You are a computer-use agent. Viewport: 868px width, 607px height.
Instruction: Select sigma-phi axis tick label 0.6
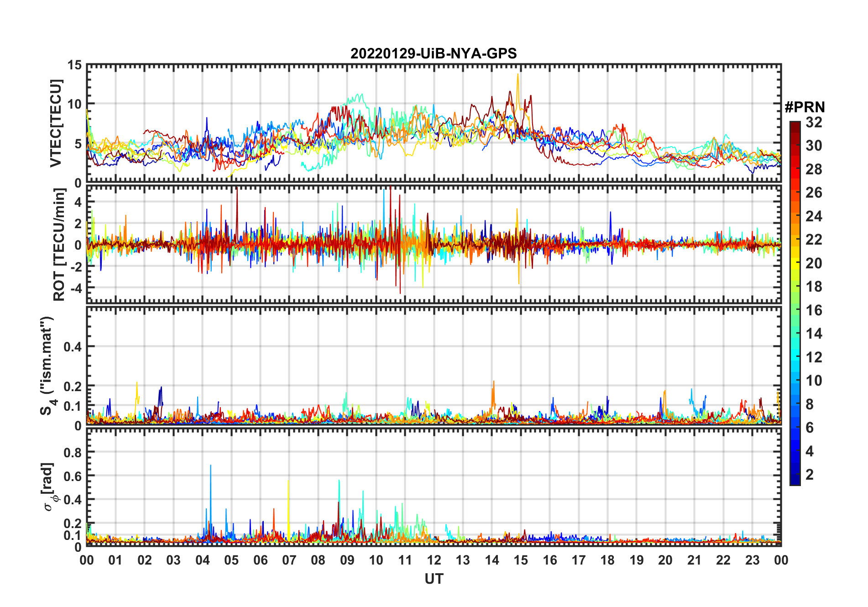[x=73, y=476]
